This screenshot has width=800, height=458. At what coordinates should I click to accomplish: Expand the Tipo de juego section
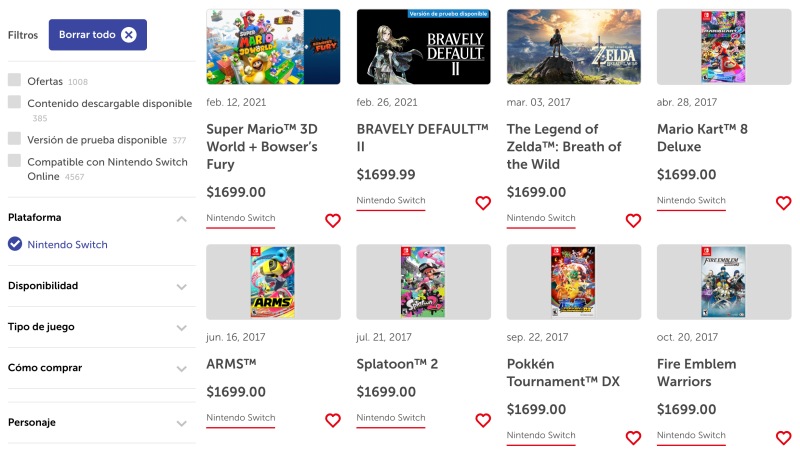click(181, 327)
